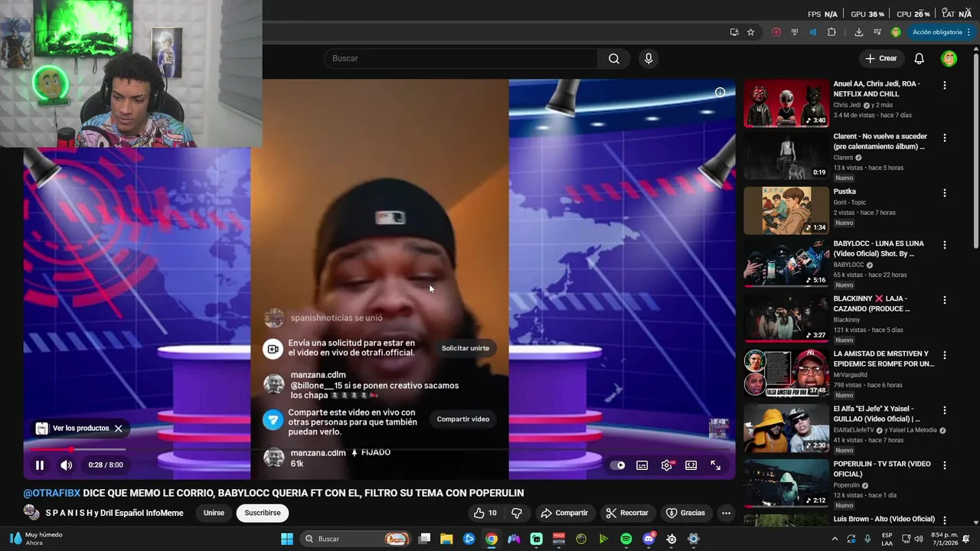The width and height of the screenshot is (980, 551).
Task: Show hidden system tray icons
Action: coord(835,539)
